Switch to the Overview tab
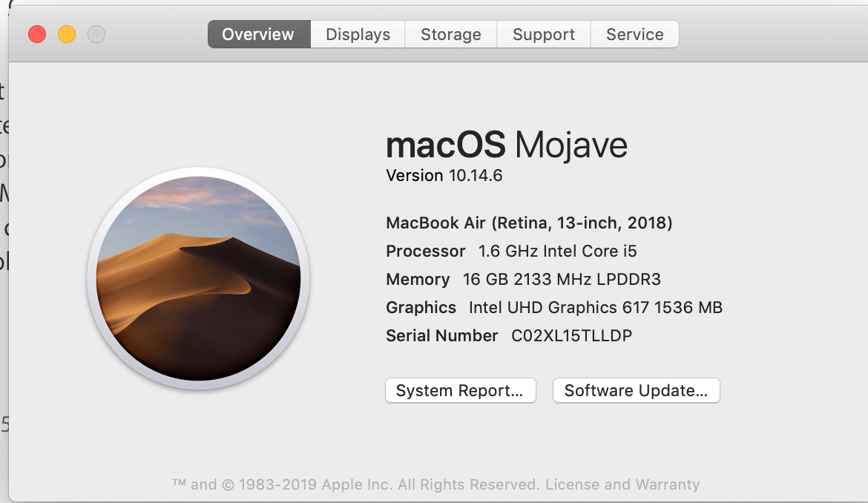The width and height of the screenshot is (868, 503). coord(258,35)
